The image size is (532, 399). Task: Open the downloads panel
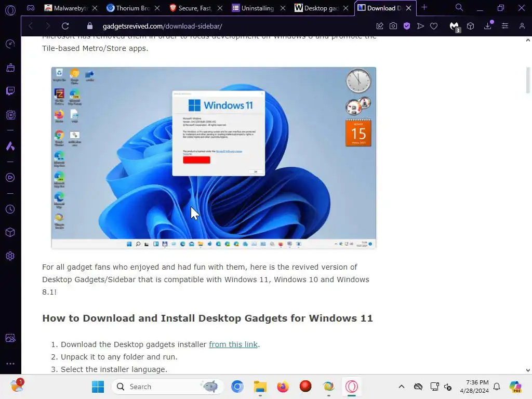click(x=488, y=25)
